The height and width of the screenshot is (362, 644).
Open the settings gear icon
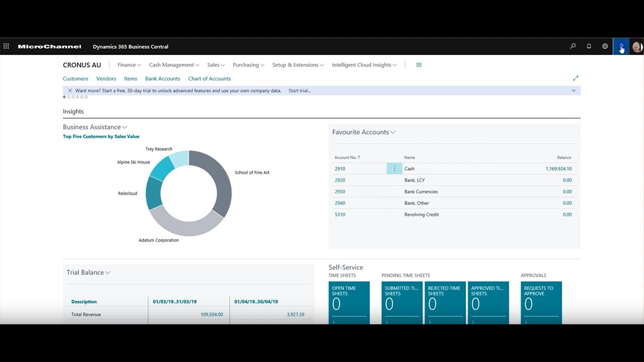tap(605, 46)
